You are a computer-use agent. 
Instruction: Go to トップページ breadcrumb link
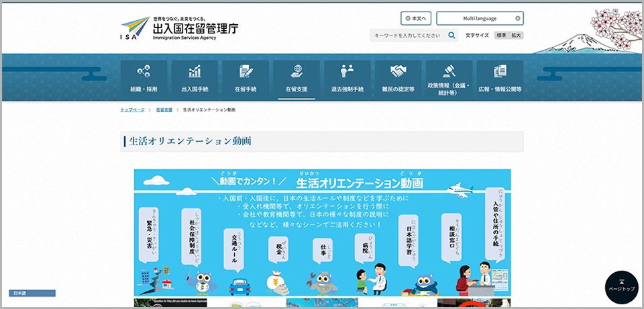(x=132, y=110)
